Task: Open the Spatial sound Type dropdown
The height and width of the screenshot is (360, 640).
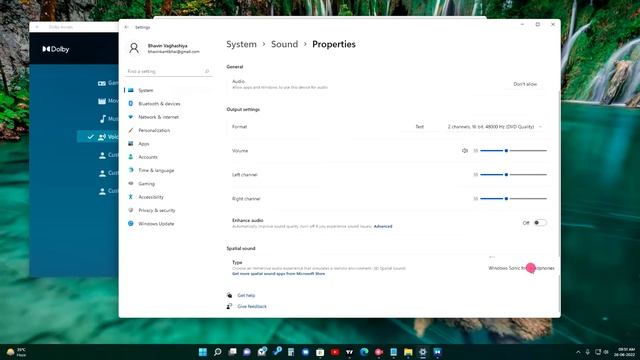Action: [x=521, y=268]
